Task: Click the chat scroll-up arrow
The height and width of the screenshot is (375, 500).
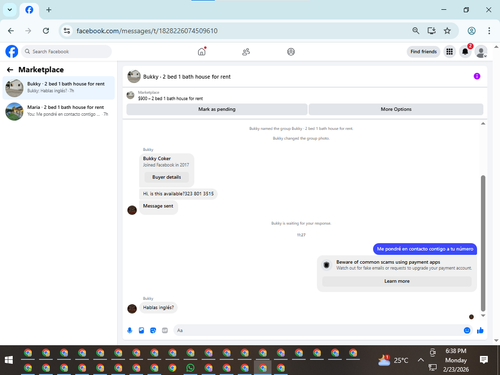Action: pos(483,124)
